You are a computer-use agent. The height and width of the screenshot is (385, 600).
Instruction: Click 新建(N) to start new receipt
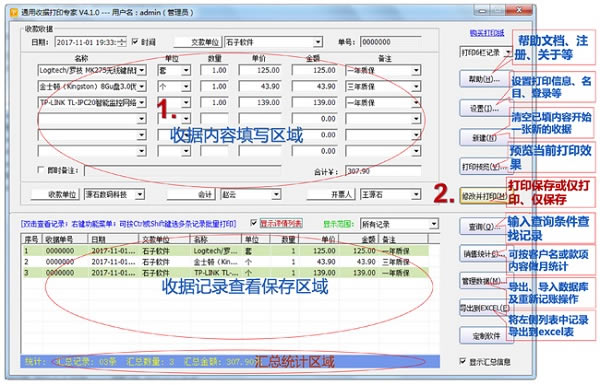coord(484,138)
